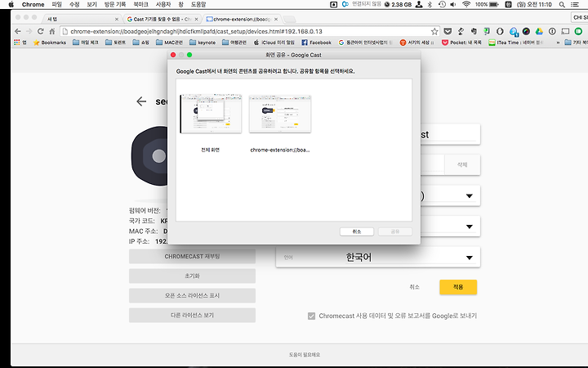Image resolution: width=588 pixels, height=368 pixels.
Task: Reload the page with the refresh icon
Action: (41, 31)
